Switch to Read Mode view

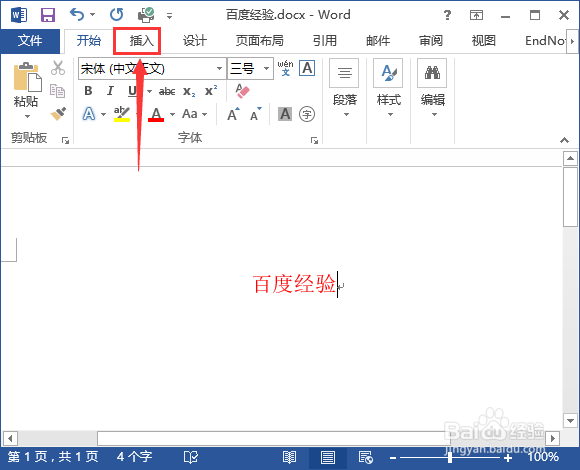coord(289,458)
